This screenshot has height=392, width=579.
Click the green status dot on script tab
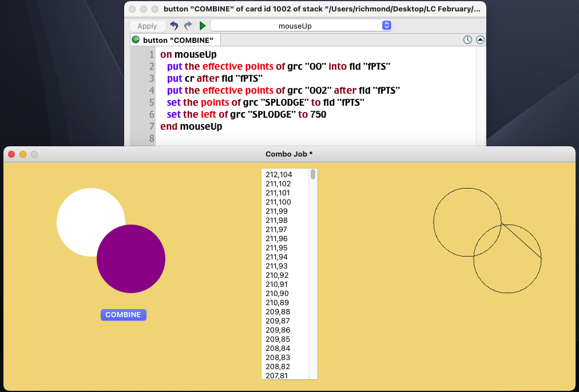tap(136, 40)
